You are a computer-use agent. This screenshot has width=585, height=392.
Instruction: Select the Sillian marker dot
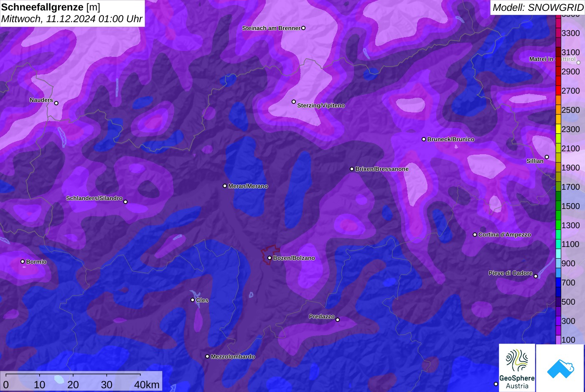(547, 157)
